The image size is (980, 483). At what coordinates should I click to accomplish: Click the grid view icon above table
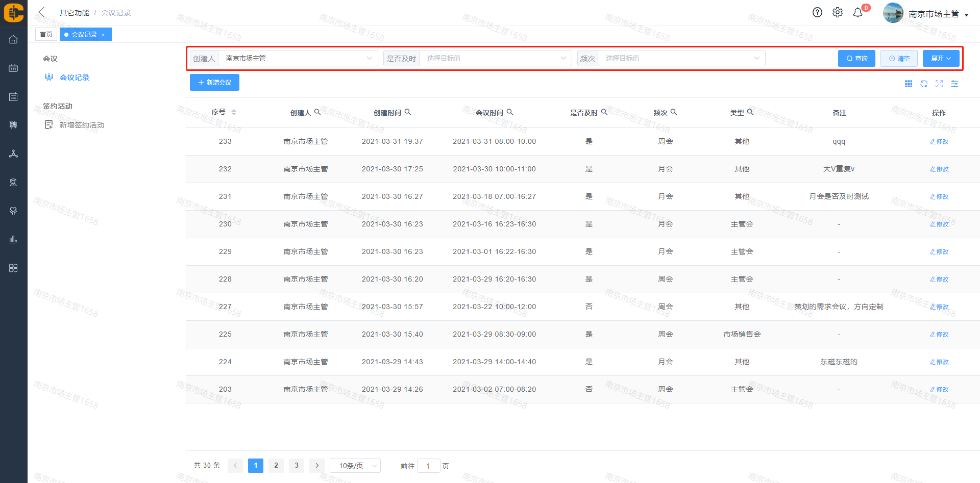tap(908, 84)
